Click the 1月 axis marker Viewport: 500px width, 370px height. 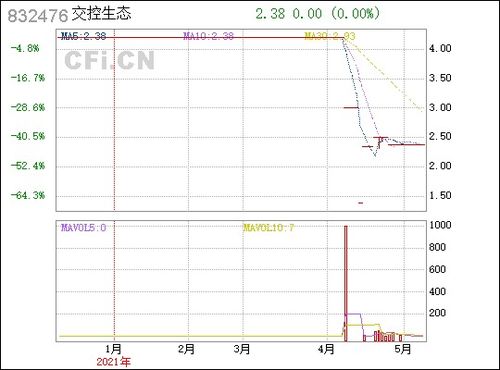coord(113,349)
